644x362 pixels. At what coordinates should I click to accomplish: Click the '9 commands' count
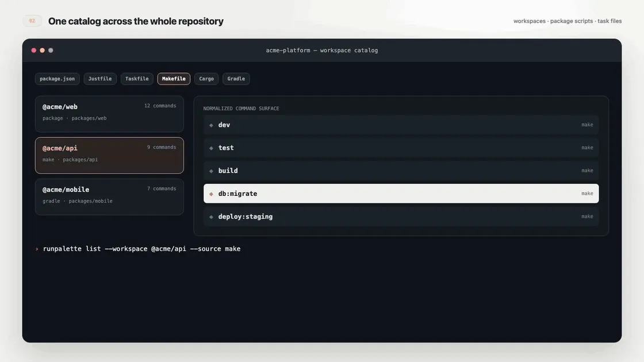point(162,147)
